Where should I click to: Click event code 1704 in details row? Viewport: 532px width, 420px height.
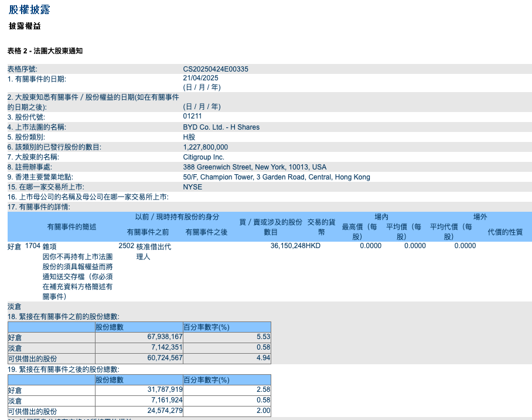[33, 246]
